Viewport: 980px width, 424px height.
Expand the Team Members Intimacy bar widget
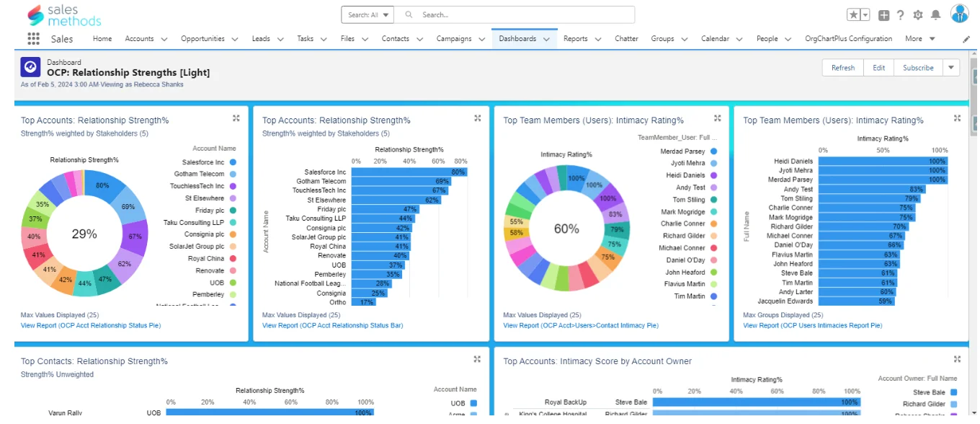pos(957,118)
